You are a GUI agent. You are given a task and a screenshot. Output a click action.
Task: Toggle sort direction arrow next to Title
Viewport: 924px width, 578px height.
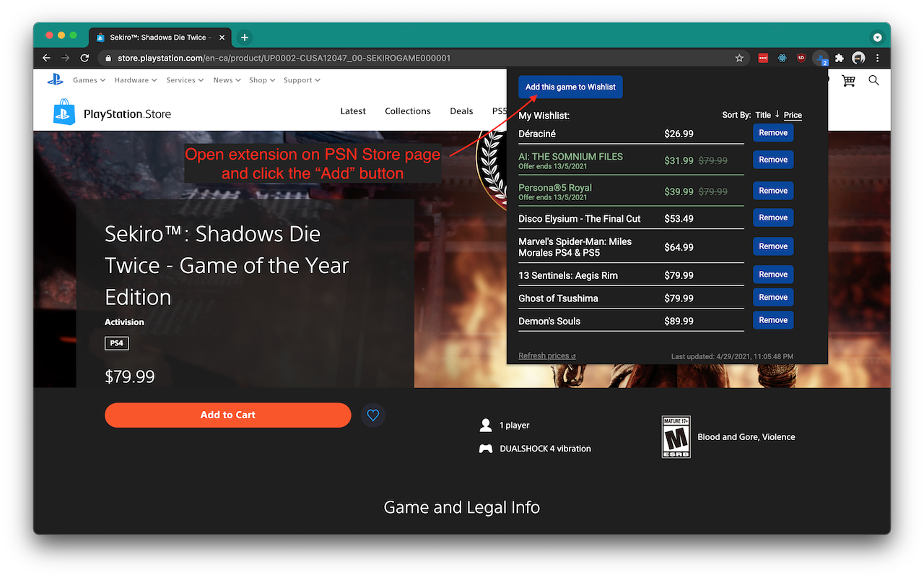(x=777, y=114)
